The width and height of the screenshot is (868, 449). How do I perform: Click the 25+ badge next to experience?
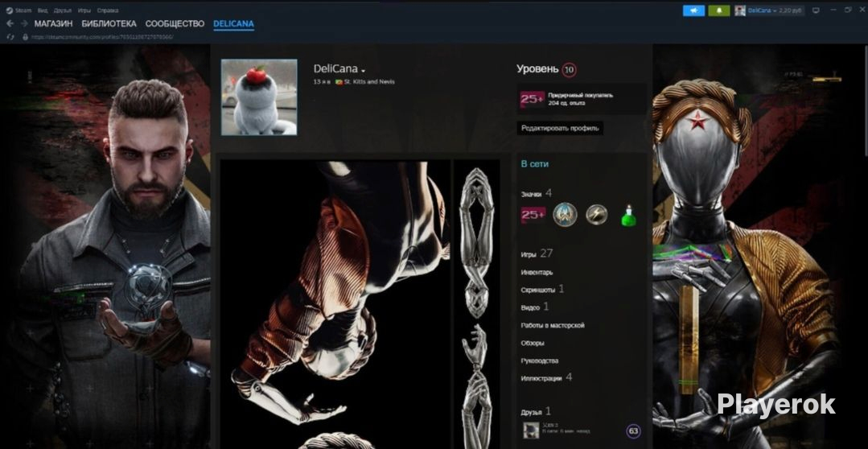532,99
